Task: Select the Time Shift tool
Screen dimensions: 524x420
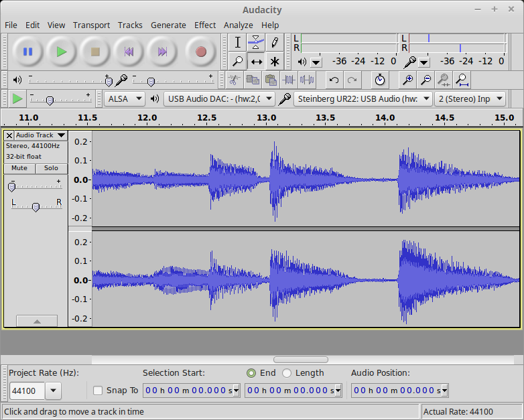Action: click(x=256, y=62)
